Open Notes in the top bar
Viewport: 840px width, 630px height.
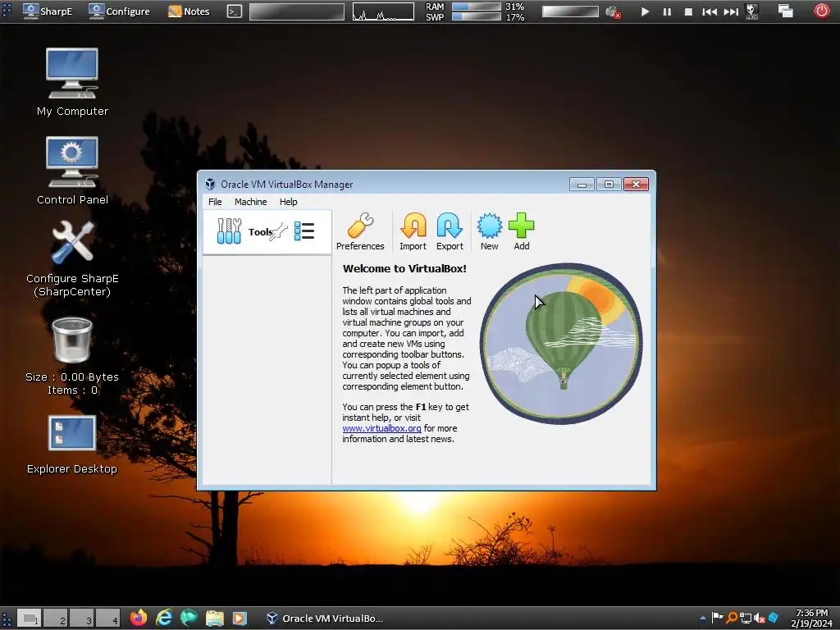click(x=189, y=11)
